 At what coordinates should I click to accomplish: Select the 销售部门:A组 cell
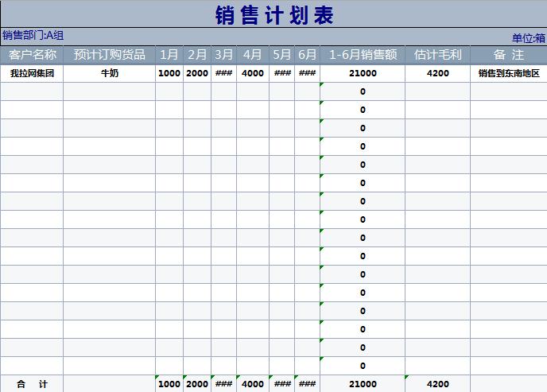pos(33,35)
